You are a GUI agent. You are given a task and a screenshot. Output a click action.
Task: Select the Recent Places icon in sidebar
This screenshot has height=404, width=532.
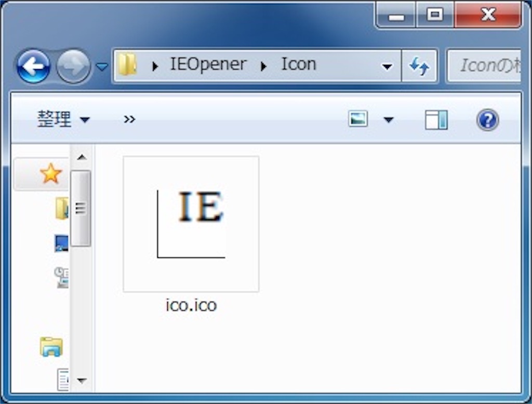(61, 277)
